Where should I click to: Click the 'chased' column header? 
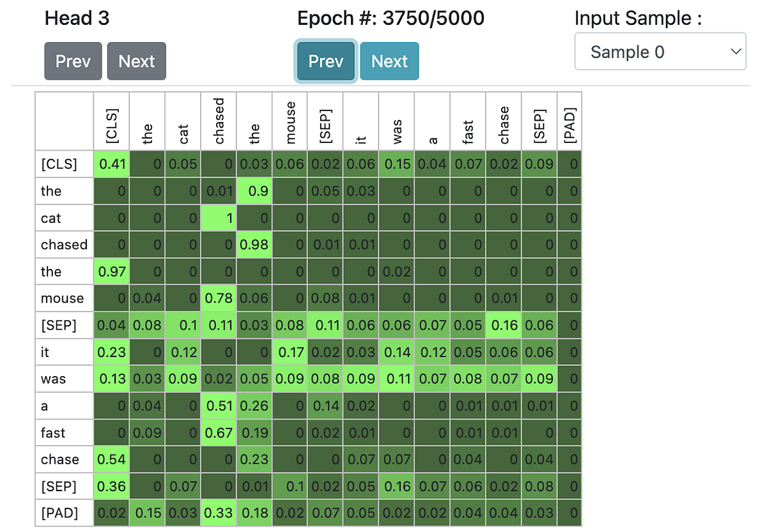click(219, 121)
